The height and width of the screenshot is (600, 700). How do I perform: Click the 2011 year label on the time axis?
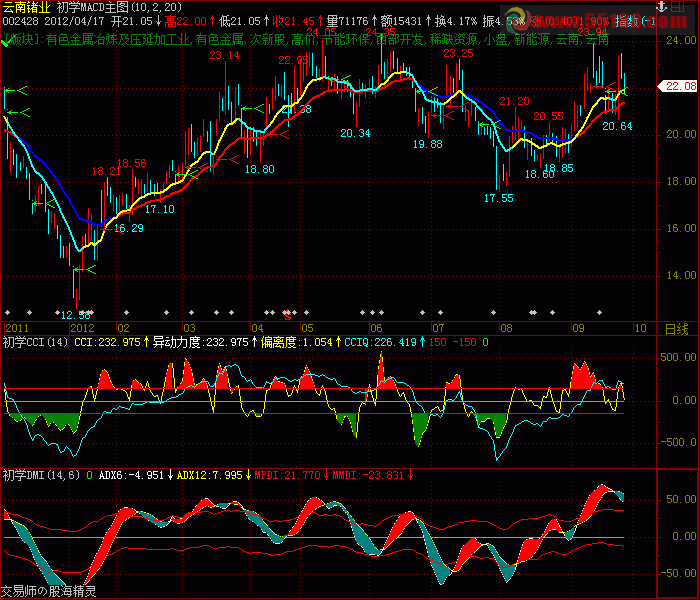pyautogui.click(x=17, y=329)
